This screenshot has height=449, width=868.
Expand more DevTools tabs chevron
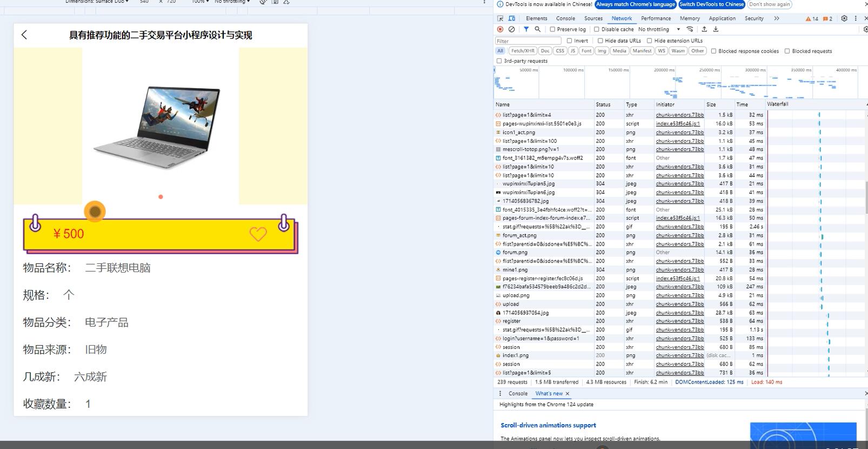pos(777,18)
